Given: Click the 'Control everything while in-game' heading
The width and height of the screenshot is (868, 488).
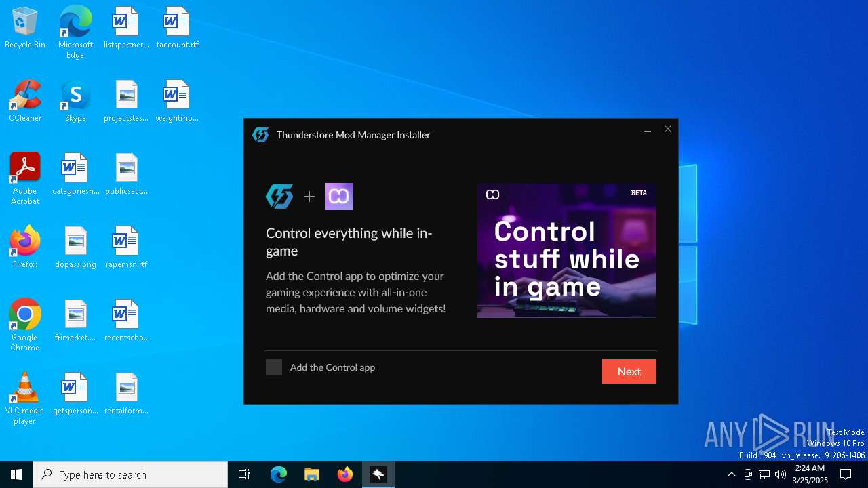Looking at the screenshot, I should [x=349, y=242].
